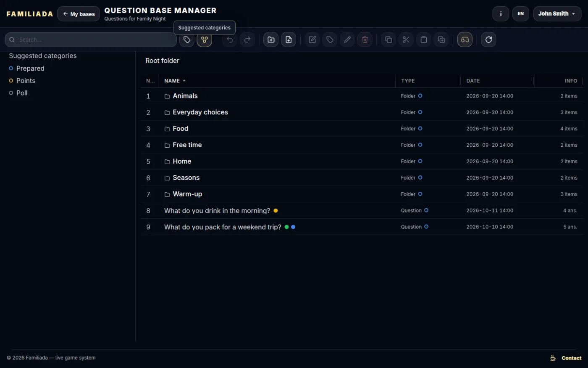Open the John Smith user dropdown
Screen dimensions: 588x368
tap(557, 13)
